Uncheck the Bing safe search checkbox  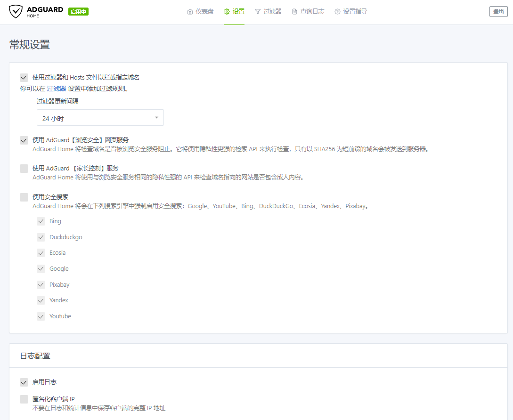(41, 221)
